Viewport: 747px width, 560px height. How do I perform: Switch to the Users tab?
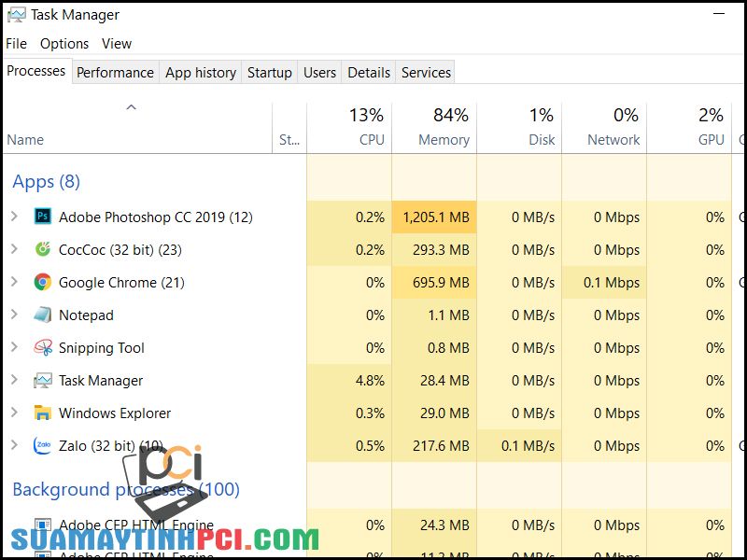tap(319, 73)
